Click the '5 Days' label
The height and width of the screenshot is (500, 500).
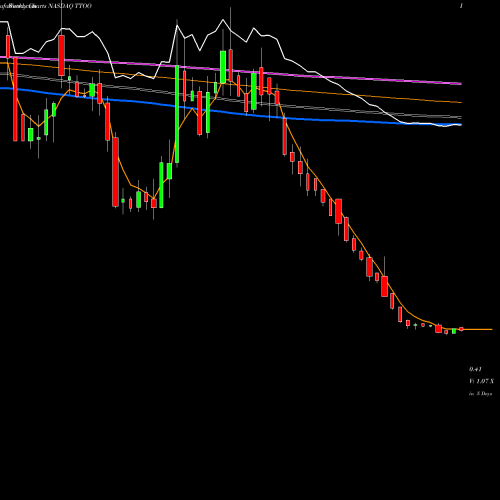tap(484, 394)
